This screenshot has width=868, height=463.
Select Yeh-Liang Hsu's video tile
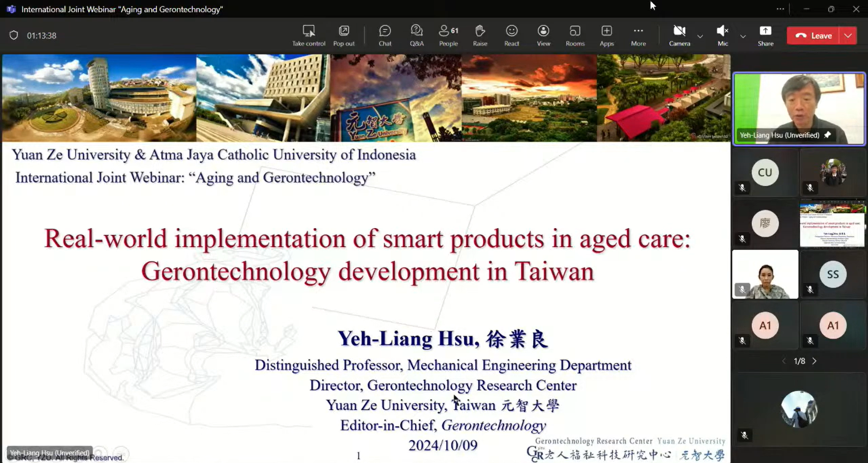799,109
